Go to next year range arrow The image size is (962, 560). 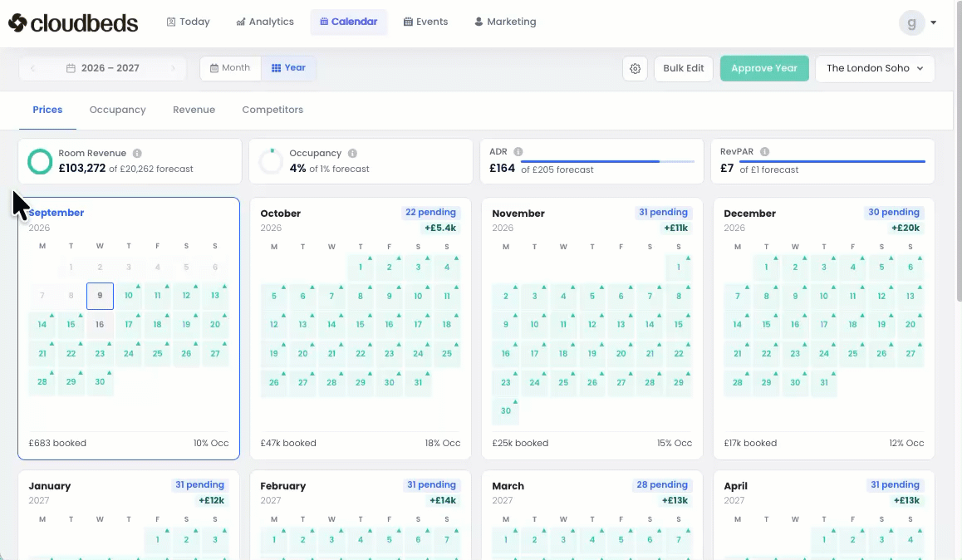point(173,68)
